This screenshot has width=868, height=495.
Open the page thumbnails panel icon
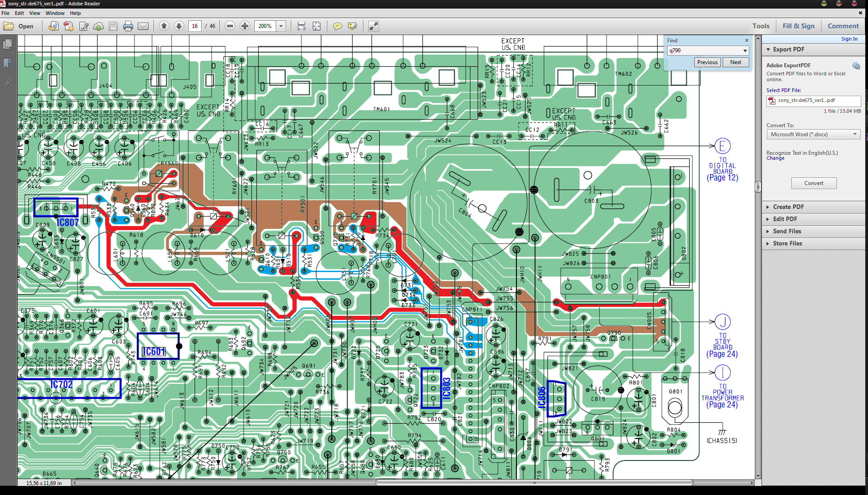pos(8,44)
